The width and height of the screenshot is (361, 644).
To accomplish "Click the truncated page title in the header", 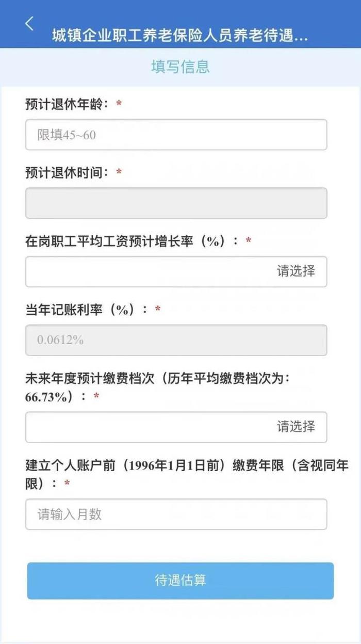I will [x=179, y=34].
